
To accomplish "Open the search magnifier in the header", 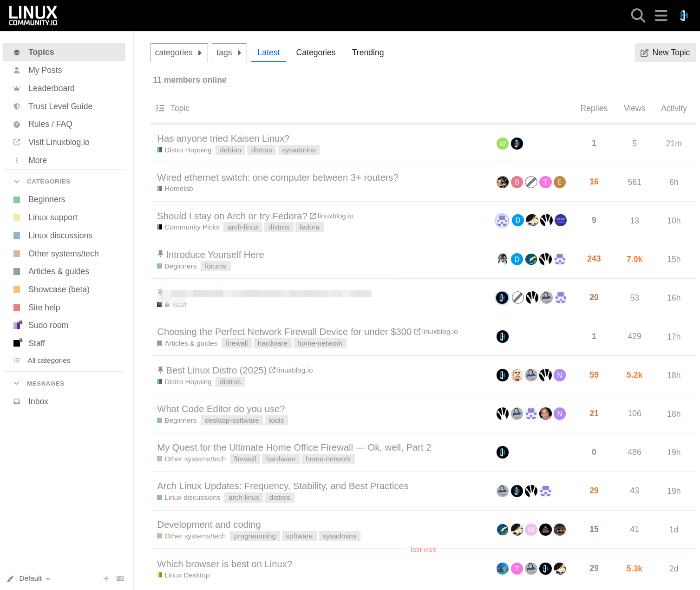I will point(638,15).
